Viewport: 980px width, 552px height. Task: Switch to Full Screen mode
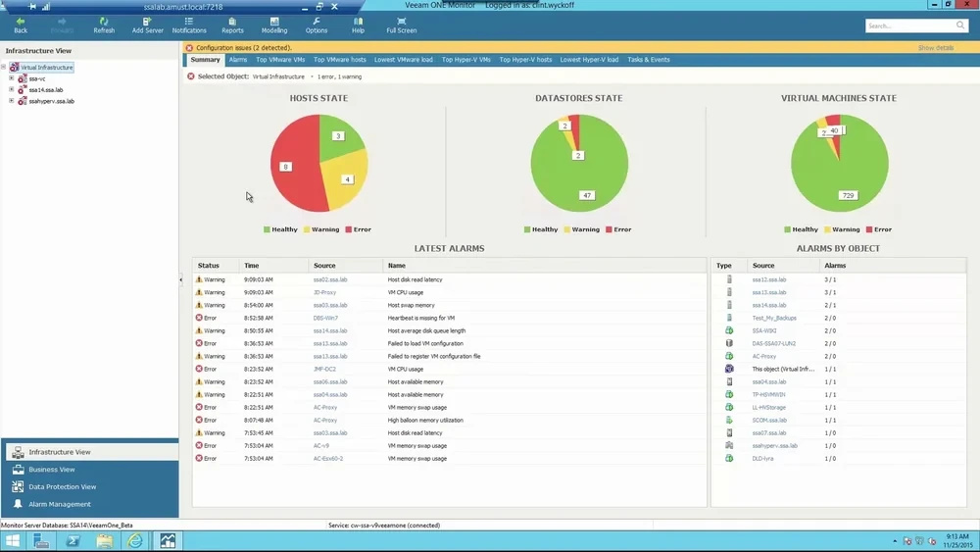coord(401,25)
